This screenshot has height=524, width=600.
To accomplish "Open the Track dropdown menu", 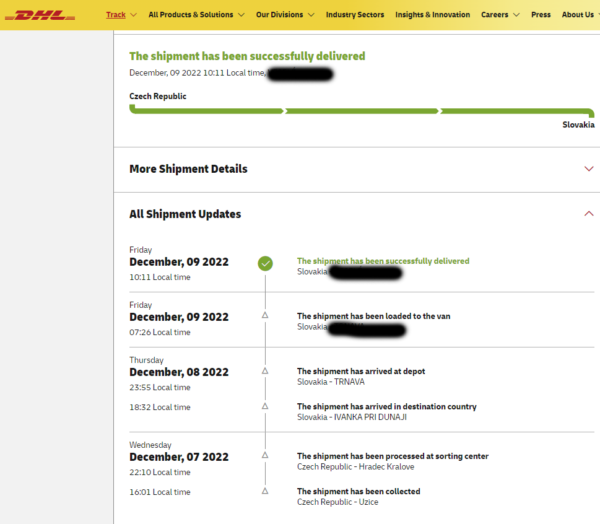I will coord(121,15).
